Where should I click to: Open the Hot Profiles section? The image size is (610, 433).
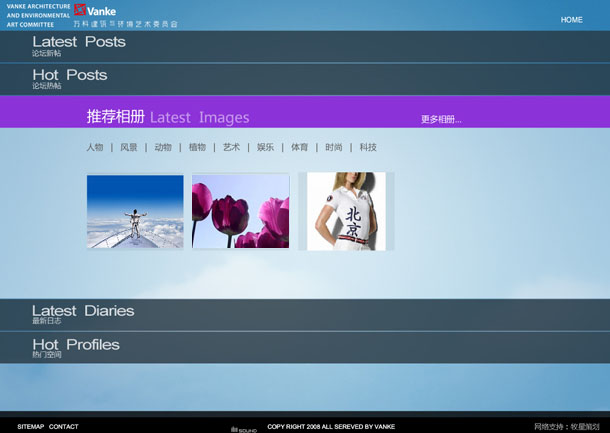pyautogui.click(x=75, y=346)
